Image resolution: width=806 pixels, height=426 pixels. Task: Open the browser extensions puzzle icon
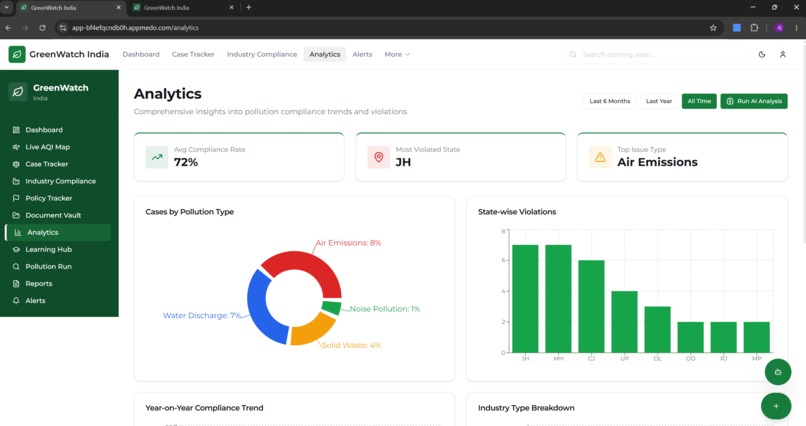754,28
